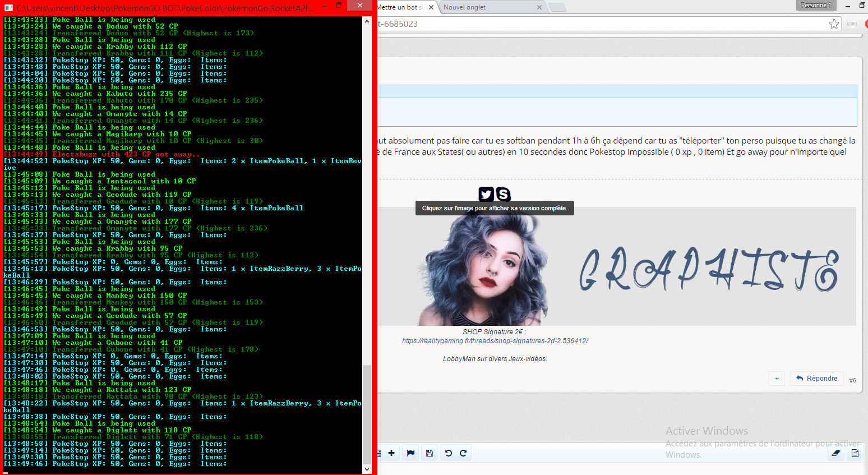Click 'We caught a Magikarp with 10 CP' line

click(98, 134)
